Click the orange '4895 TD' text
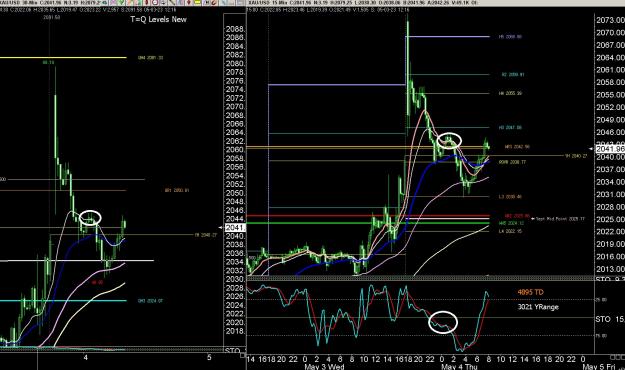The image size is (625, 370). coord(531,292)
